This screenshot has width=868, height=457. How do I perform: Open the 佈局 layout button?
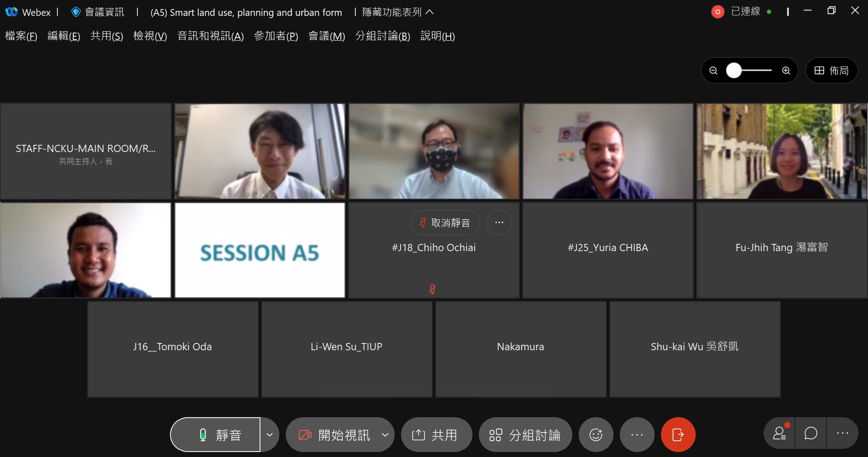click(832, 71)
